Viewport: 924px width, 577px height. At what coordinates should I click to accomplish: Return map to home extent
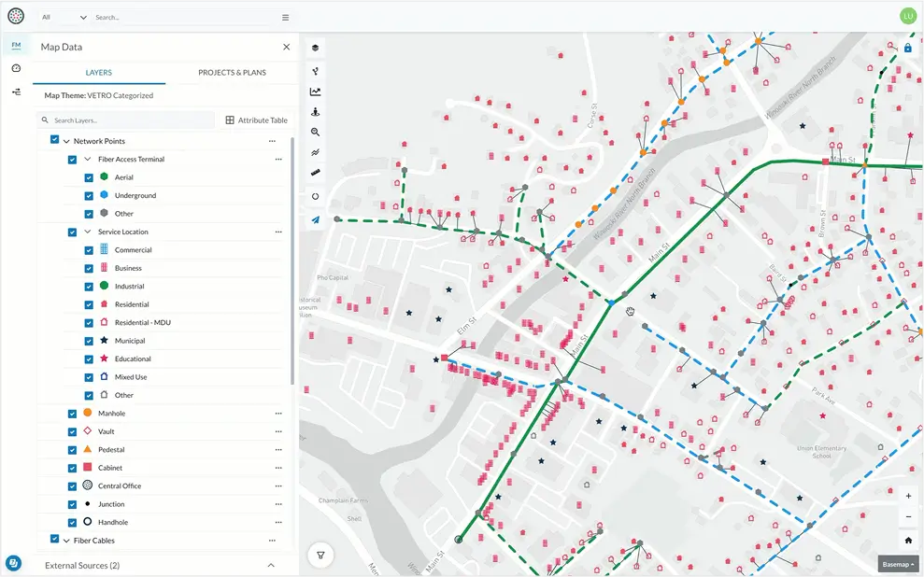[x=908, y=540]
